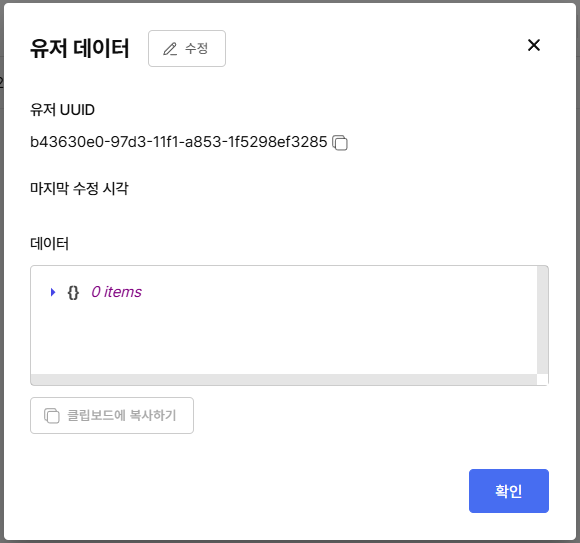Click the 클립보드에 복사하기 button

(x=112, y=415)
